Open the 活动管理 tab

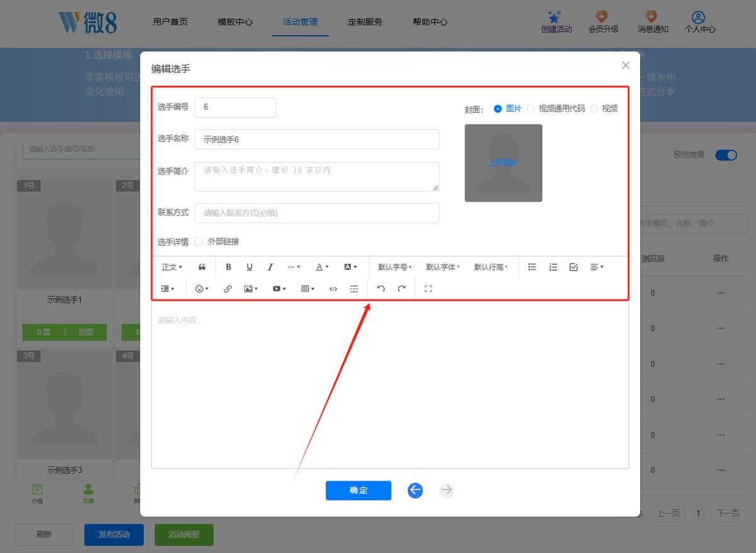(x=301, y=21)
